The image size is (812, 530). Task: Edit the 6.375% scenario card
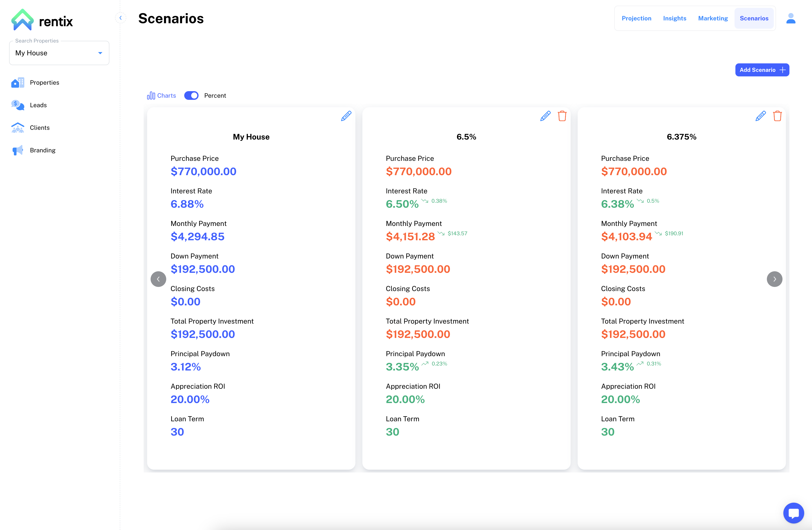(761, 116)
